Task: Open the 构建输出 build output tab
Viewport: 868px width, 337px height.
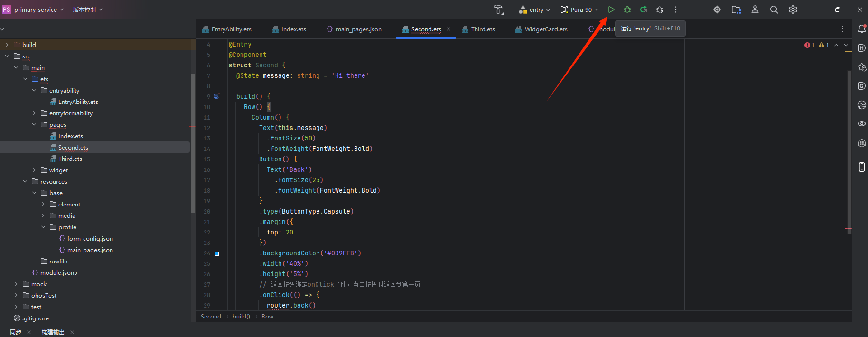Action: point(53,332)
